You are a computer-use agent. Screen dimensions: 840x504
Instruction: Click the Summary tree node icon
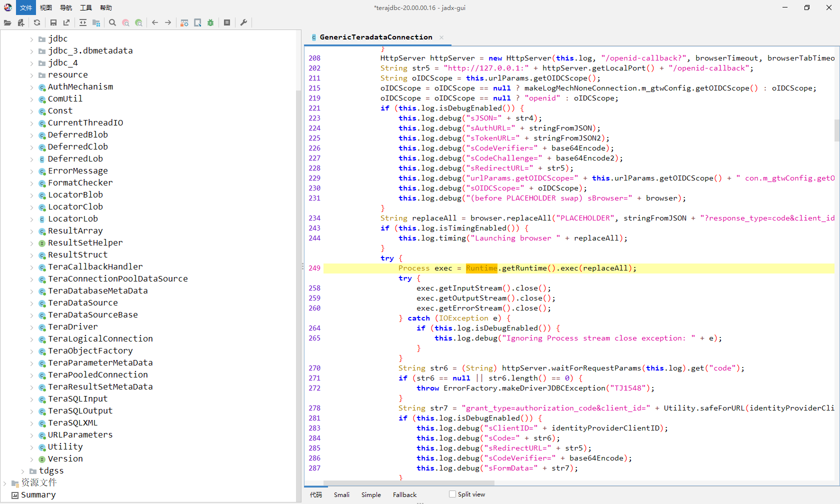coord(15,495)
